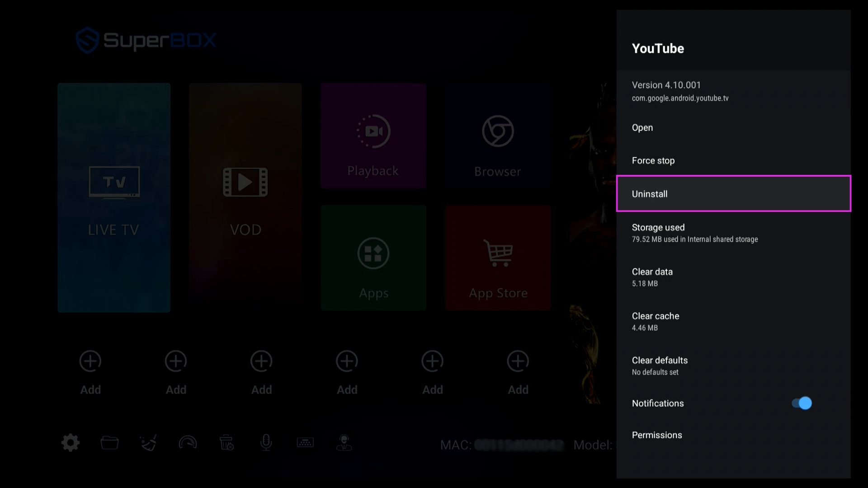Screen dimensions: 868x488
Task: Click the Model label in status row
Action: 593,445
